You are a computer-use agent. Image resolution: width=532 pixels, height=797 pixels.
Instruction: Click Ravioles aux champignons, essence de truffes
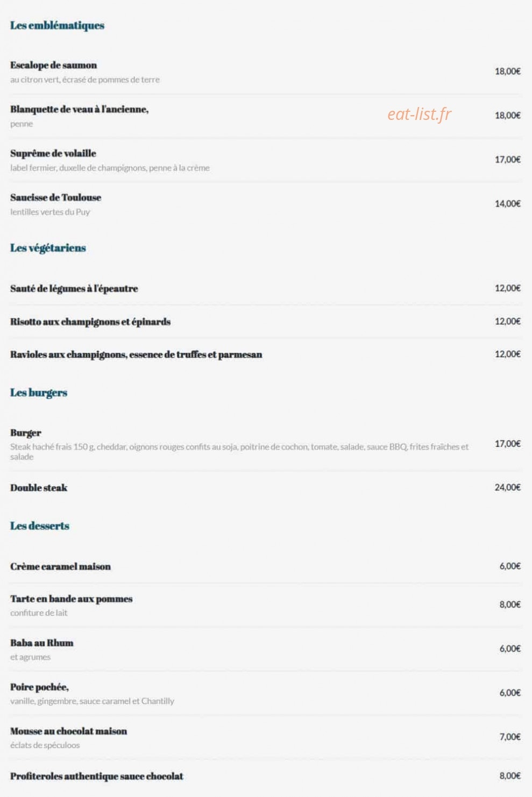136,354
